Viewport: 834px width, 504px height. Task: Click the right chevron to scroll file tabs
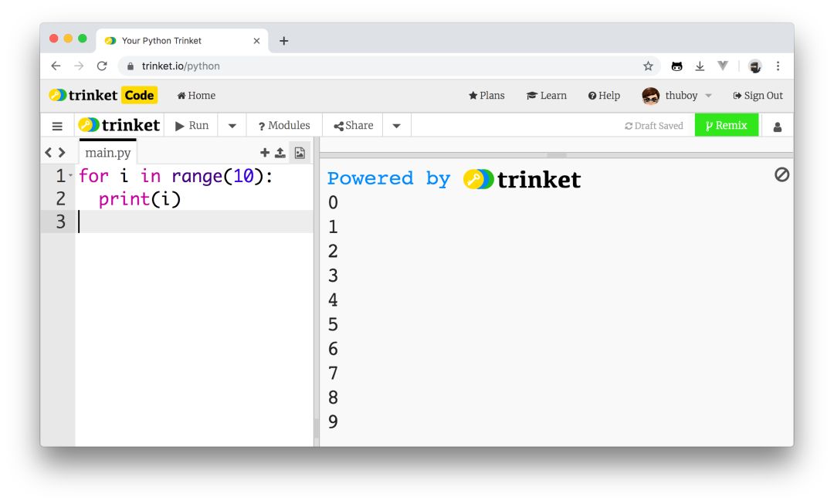[62, 153]
